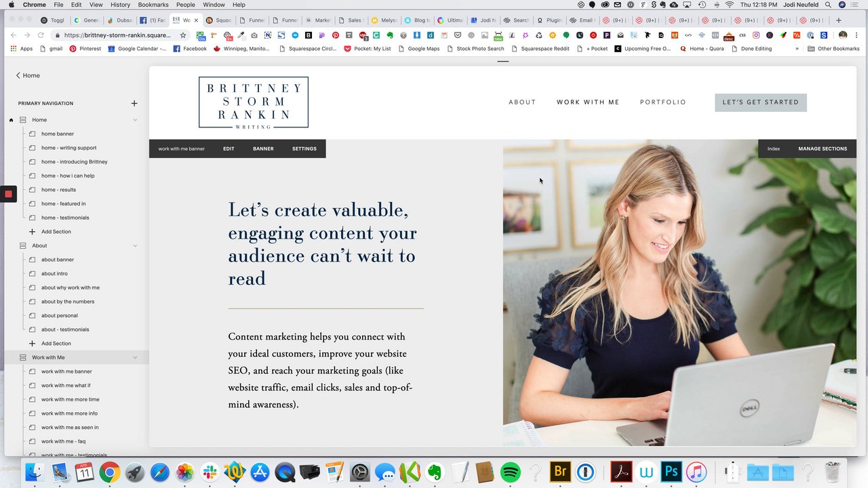Click the Add Section plus under Home
Screen dimensions: 868x488
(32, 232)
